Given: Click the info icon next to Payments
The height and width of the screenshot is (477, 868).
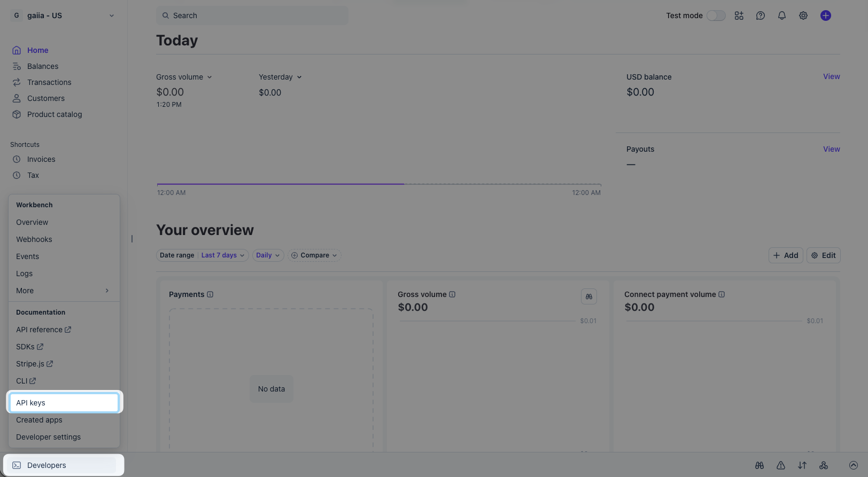Looking at the screenshot, I should (x=210, y=294).
